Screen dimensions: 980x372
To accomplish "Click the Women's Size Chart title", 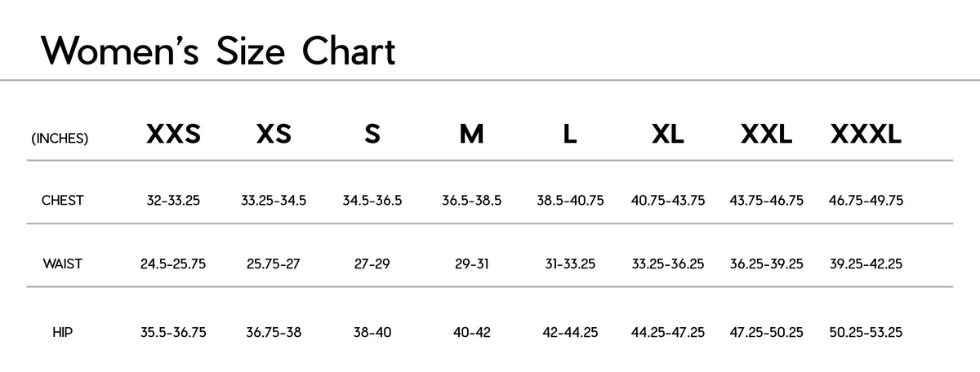I will pyautogui.click(x=219, y=51).
